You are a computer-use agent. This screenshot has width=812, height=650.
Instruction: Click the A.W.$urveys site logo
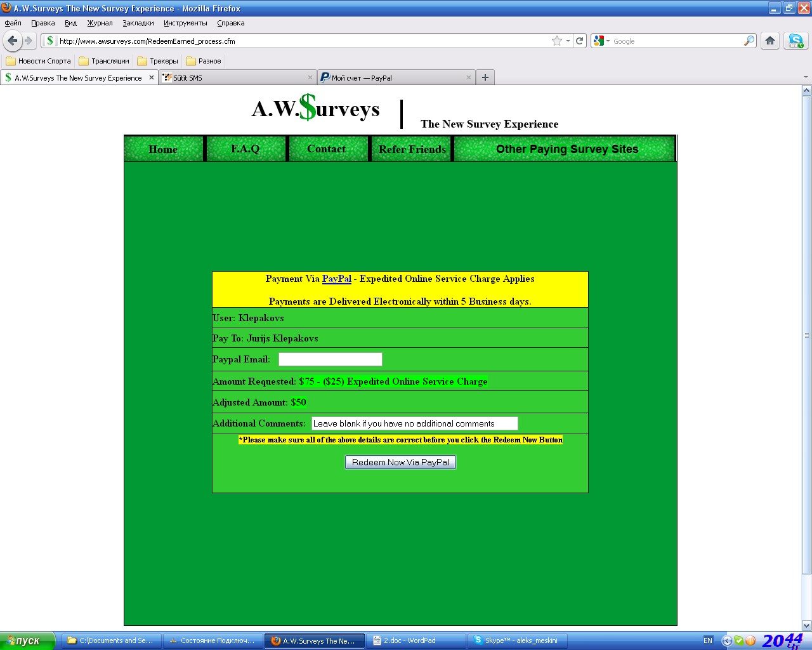(x=316, y=108)
